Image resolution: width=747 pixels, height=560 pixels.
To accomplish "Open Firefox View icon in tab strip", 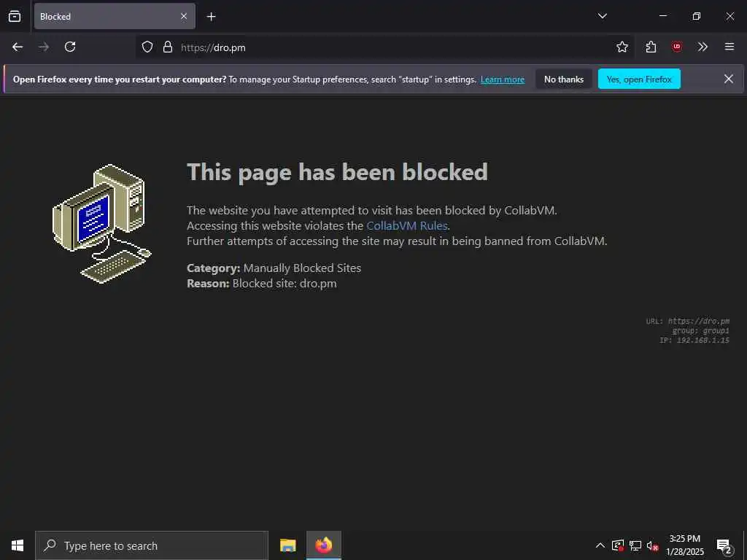I will click(x=15, y=16).
